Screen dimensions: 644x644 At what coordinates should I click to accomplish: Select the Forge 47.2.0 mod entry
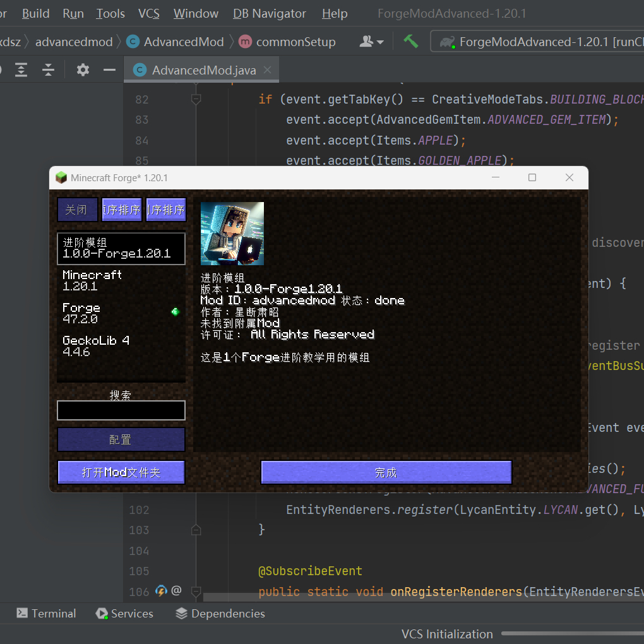point(121,313)
